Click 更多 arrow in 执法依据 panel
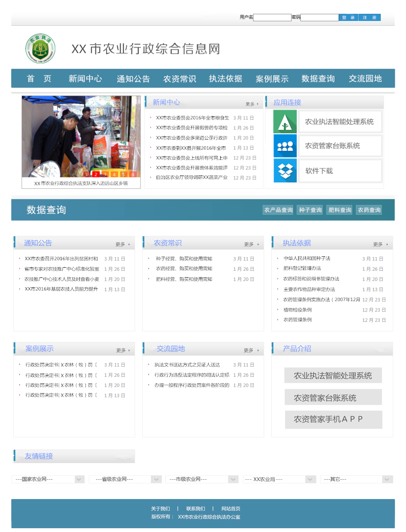Screen dimensions: 406x532 tap(380, 244)
